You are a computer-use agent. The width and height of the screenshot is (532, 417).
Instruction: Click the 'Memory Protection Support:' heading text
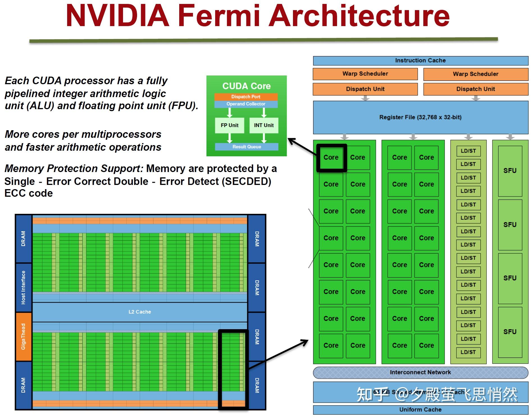(74, 168)
